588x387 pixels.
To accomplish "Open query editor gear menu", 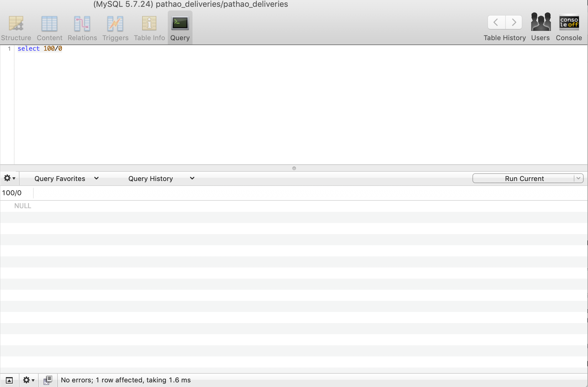I will pos(9,178).
